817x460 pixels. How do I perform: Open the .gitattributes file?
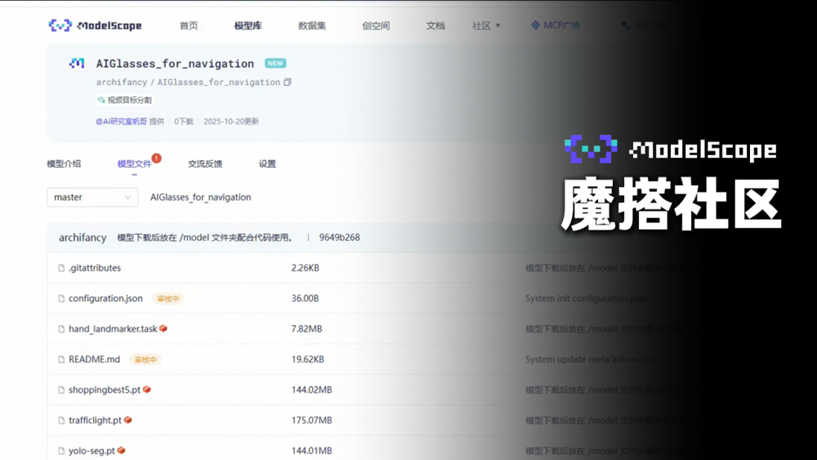click(95, 268)
